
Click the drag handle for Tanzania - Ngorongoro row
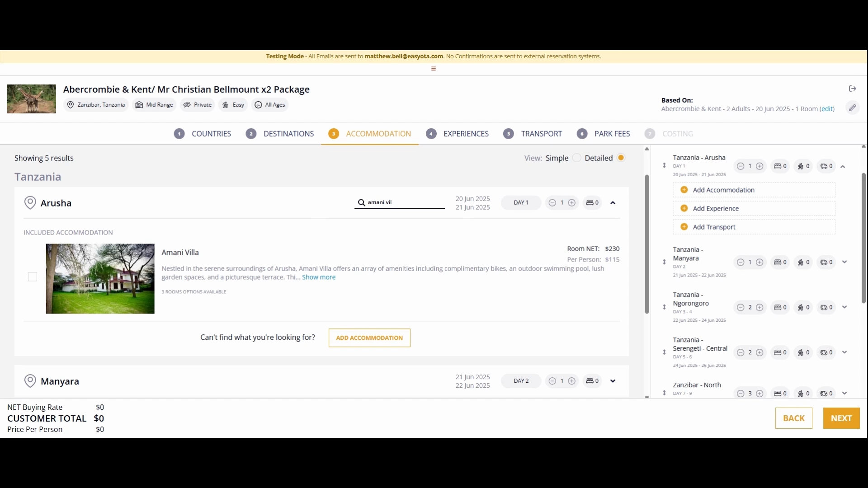pyautogui.click(x=664, y=307)
